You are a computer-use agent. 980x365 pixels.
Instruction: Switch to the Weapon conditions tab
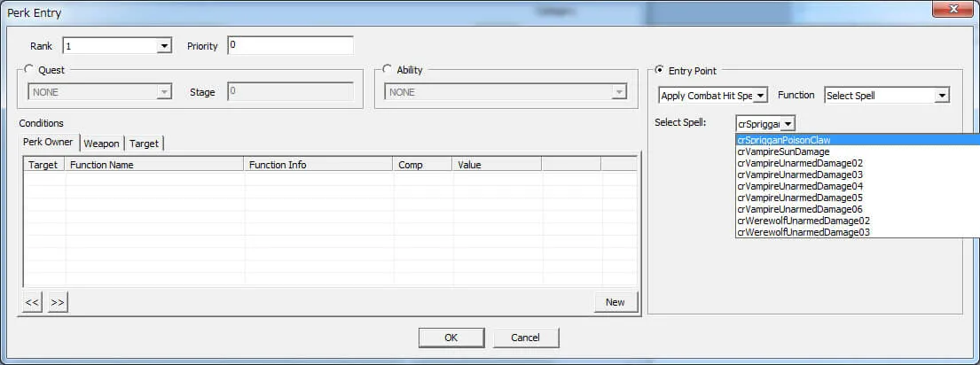pyautogui.click(x=102, y=144)
